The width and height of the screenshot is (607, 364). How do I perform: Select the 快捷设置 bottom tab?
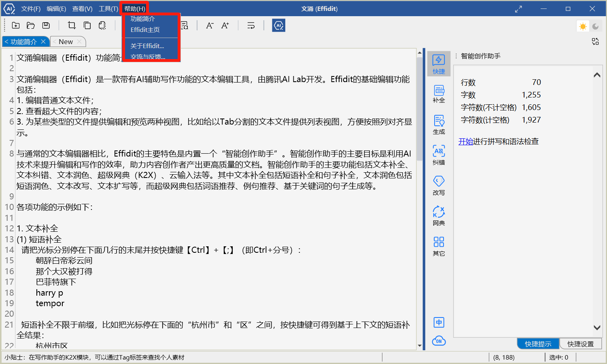[x=580, y=344]
